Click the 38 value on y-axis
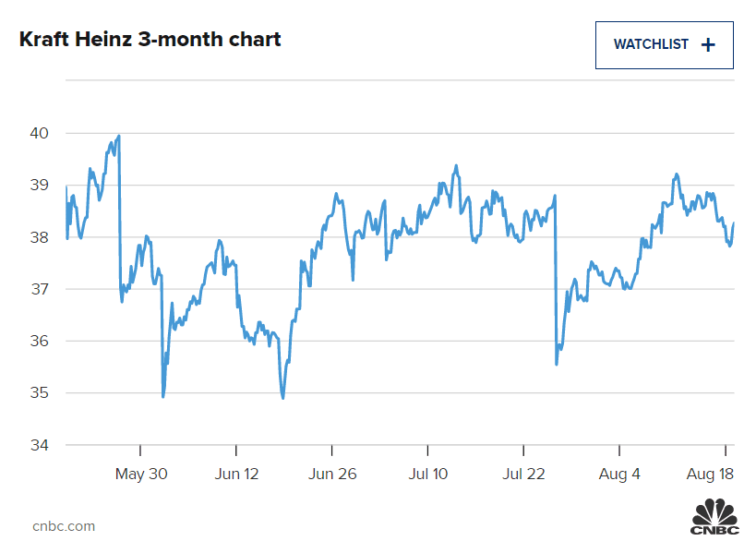 pos(39,237)
